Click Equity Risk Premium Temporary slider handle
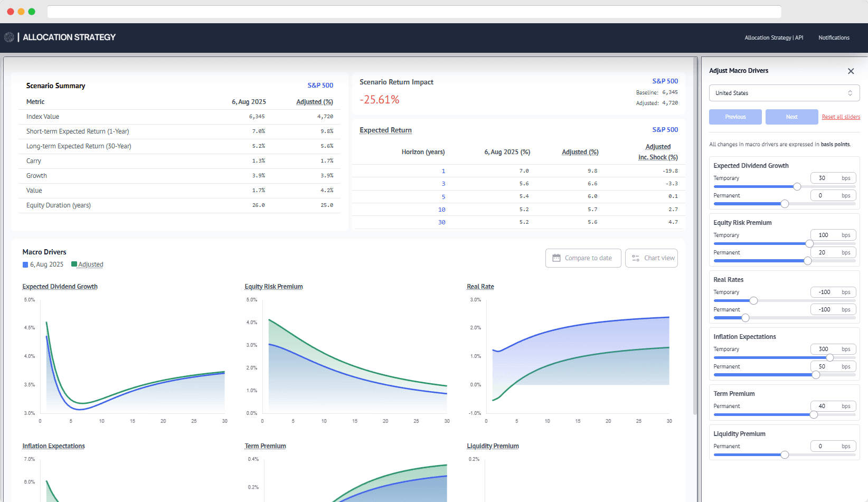The width and height of the screenshot is (868, 502). [809, 243]
